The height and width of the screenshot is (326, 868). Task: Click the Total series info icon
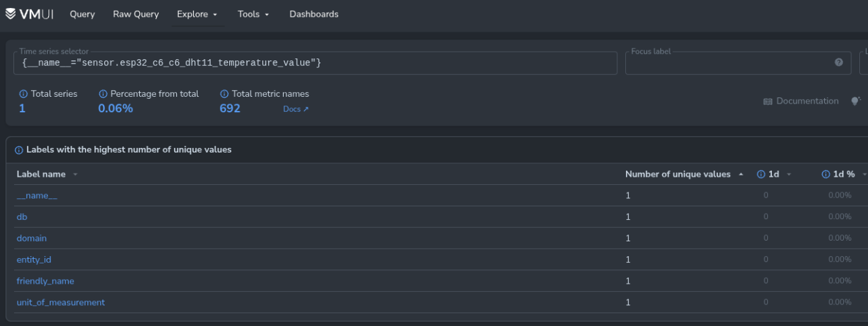(24, 94)
